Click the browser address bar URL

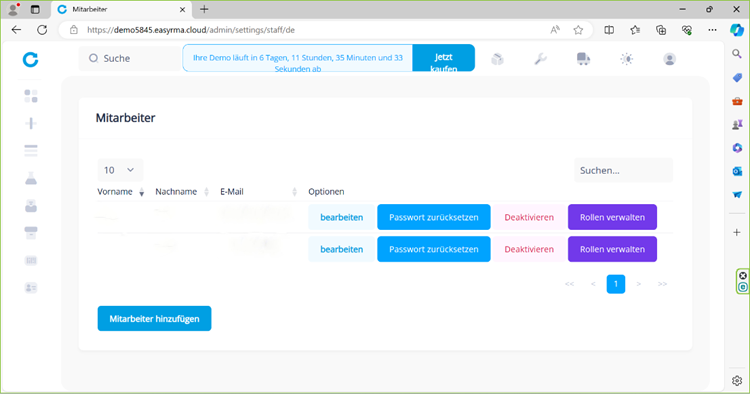coord(190,30)
